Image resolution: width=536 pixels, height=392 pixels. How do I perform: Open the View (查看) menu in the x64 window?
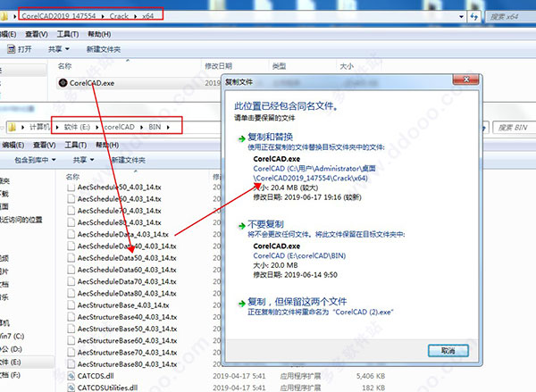click(37, 34)
